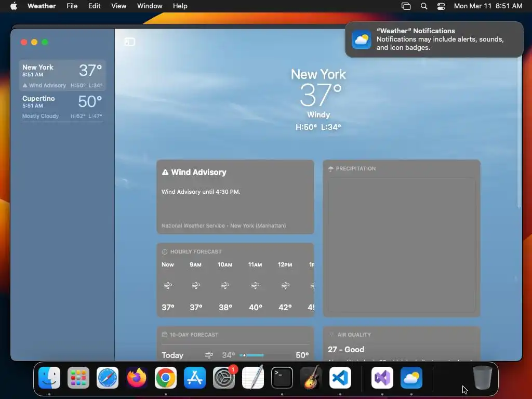Open the Air Quality card

click(x=402, y=344)
